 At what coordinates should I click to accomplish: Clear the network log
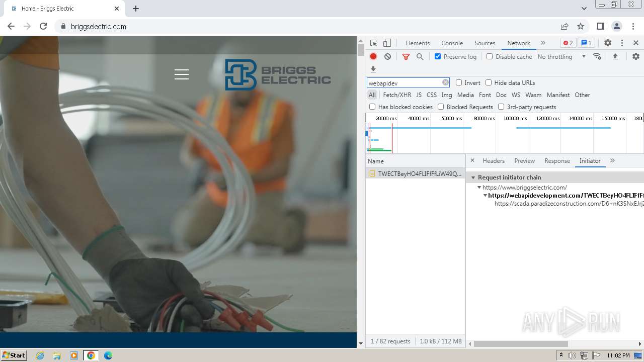pyautogui.click(x=387, y=57)
